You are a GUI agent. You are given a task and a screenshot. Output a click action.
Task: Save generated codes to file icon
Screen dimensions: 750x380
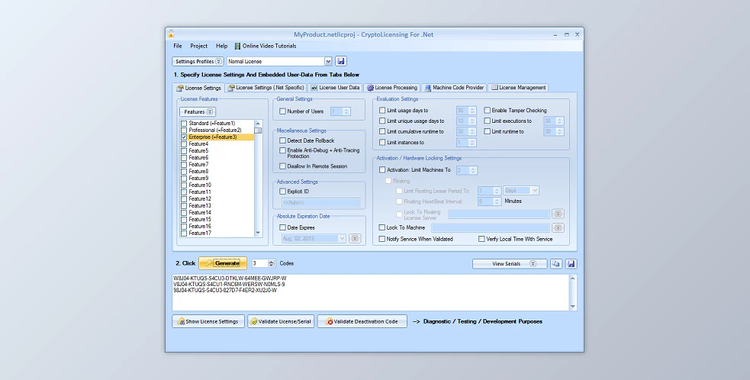[571, 264]
